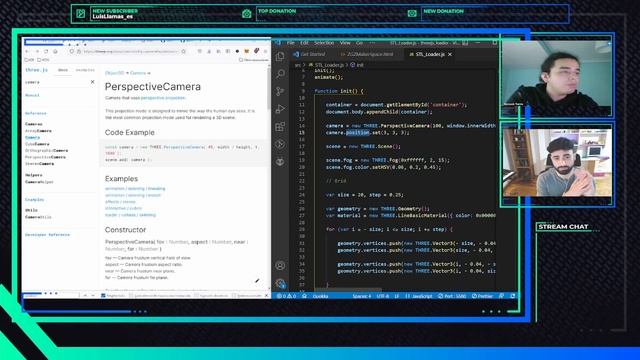
Task: Click the top donation camera icon
Action: tap(247, 14)
